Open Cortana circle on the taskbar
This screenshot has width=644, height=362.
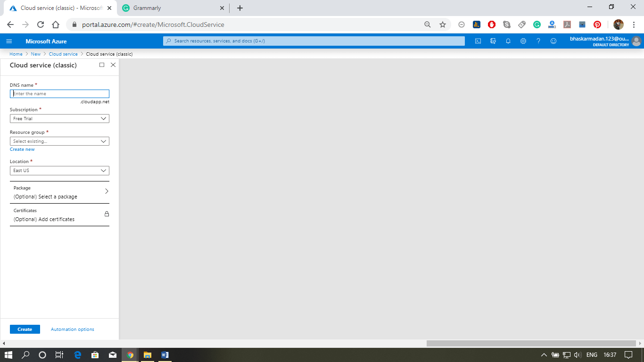tap(42, 355)
